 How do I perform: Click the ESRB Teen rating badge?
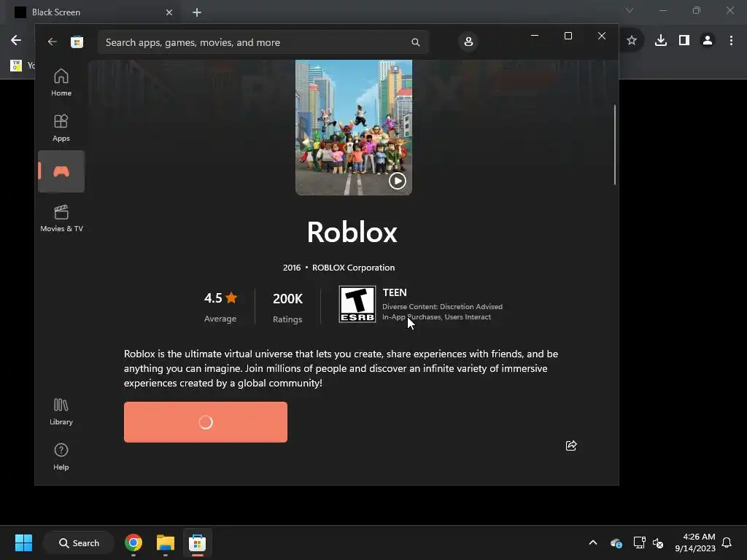click(357, 304)
